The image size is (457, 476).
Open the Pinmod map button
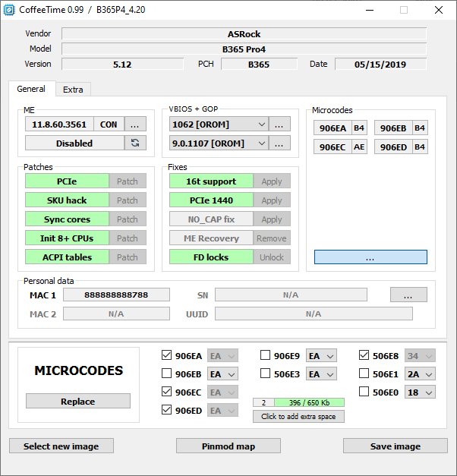coord(228,446)
